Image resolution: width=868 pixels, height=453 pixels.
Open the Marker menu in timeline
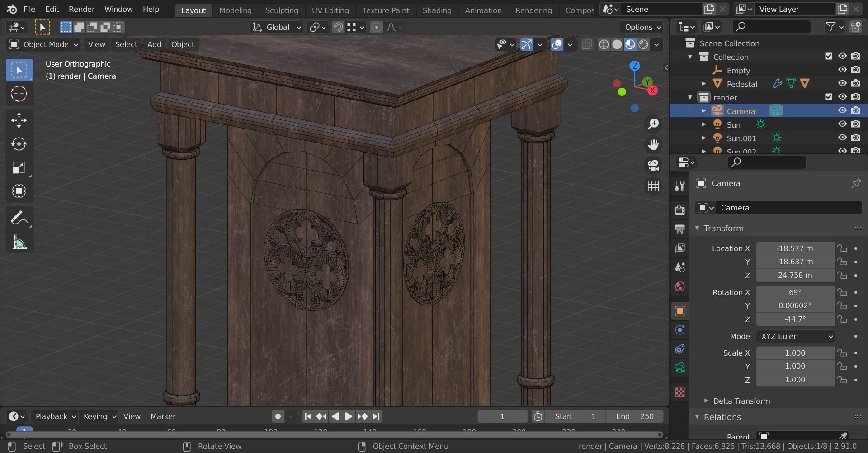(x=163, y=416)
